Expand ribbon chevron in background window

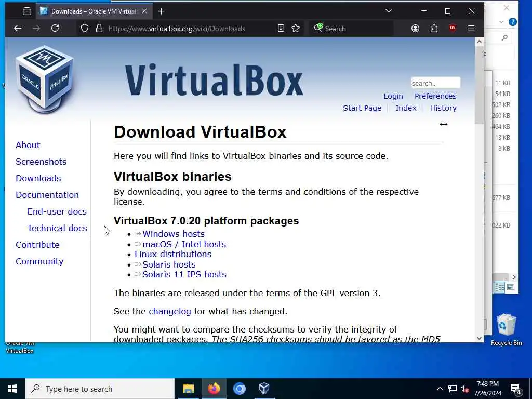coord(501,22)
